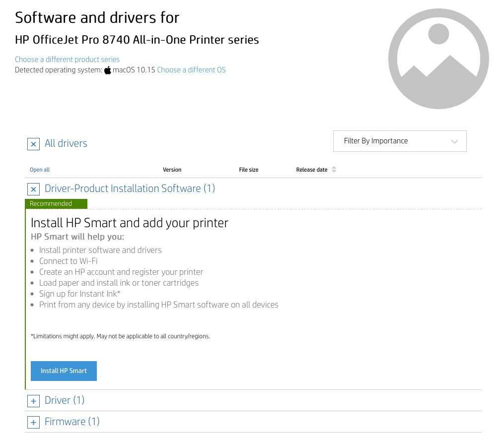504x439 pixels.
Task: Open the All drivers heading link
Action: tap(66, 143)
